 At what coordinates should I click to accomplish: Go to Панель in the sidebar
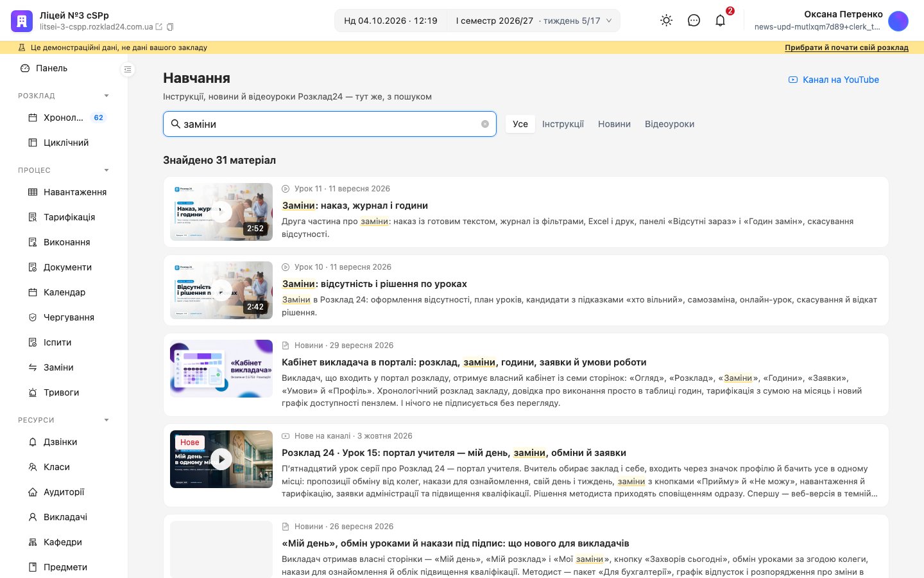[51, 68]
